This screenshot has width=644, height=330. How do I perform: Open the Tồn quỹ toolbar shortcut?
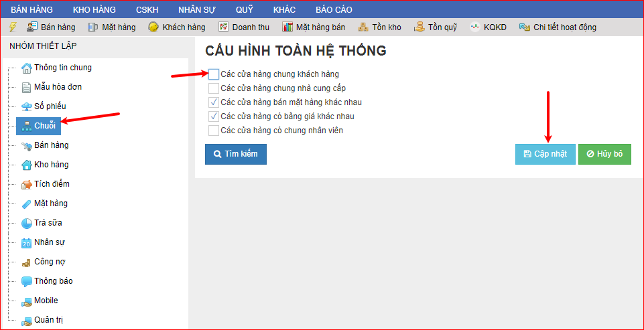pyautogui.click(x=435, y=27)
